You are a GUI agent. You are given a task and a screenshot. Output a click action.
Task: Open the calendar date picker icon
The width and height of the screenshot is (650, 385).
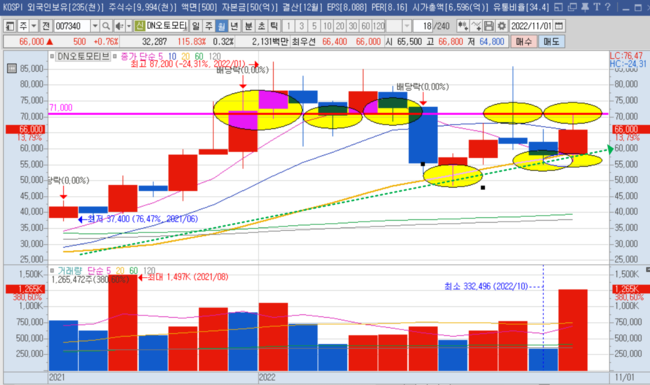click(559, 26)
